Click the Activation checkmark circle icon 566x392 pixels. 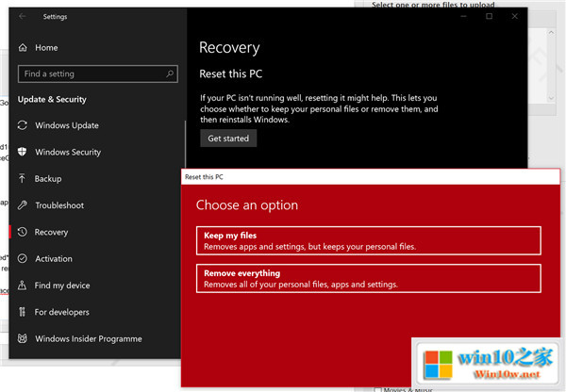(23, 258)
